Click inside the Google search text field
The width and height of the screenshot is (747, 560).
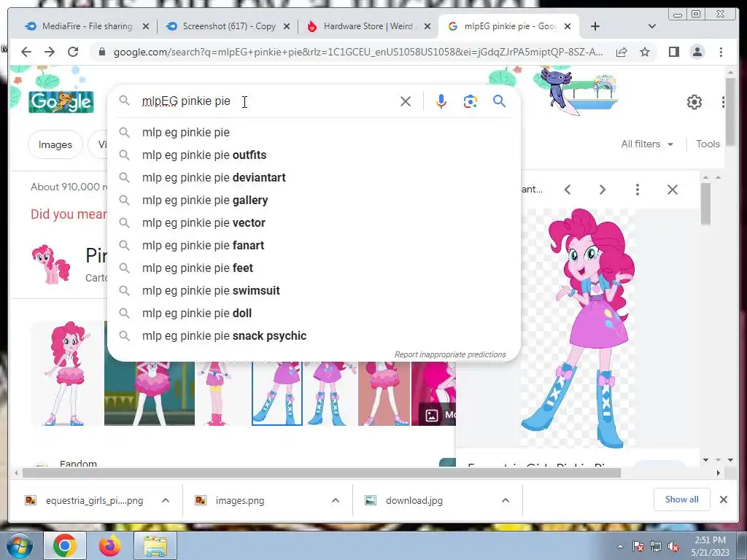point(267,101)
